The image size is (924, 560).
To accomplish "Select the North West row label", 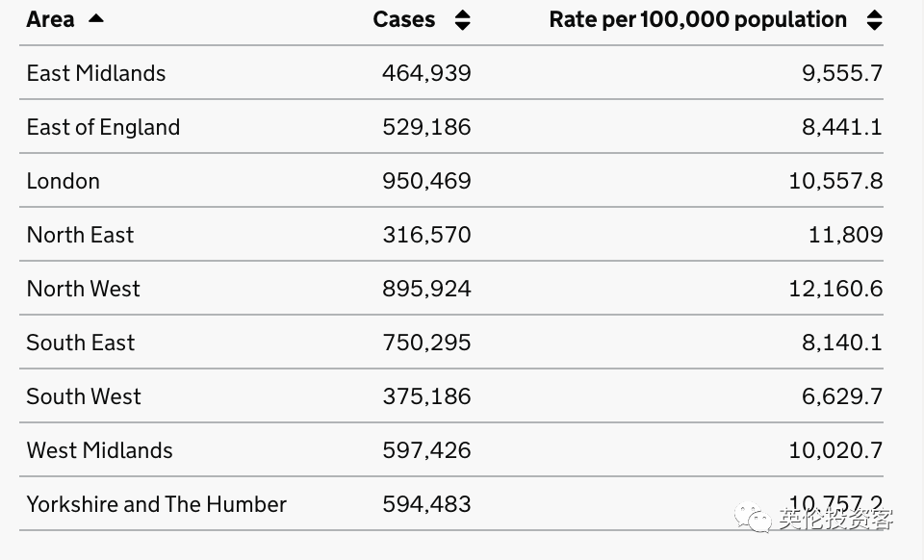I will (x=84, y=289).
